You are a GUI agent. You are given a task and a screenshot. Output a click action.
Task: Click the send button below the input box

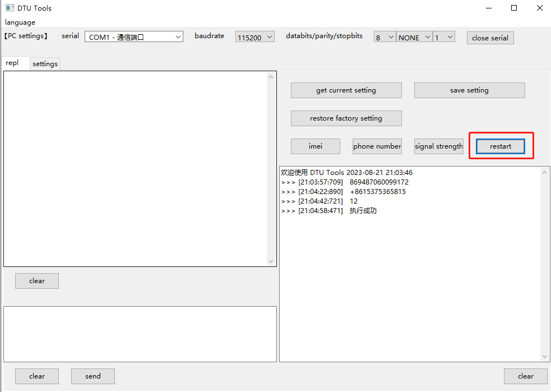click(92, 376)
